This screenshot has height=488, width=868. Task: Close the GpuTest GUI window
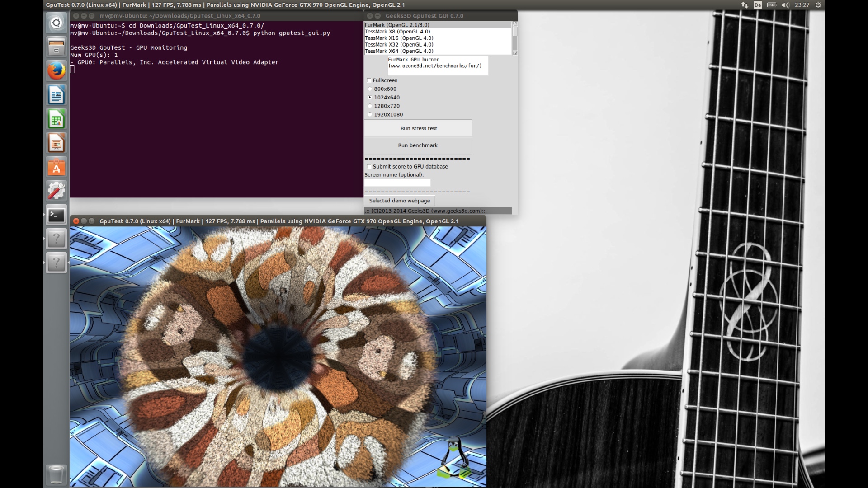[370, 16]
